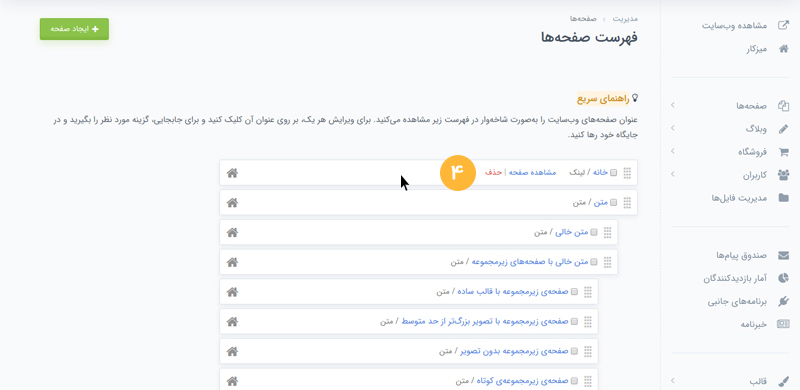Click drag handle of متن خالی row
The height and width of the screenshot is (390, 800).
[607, 232]
